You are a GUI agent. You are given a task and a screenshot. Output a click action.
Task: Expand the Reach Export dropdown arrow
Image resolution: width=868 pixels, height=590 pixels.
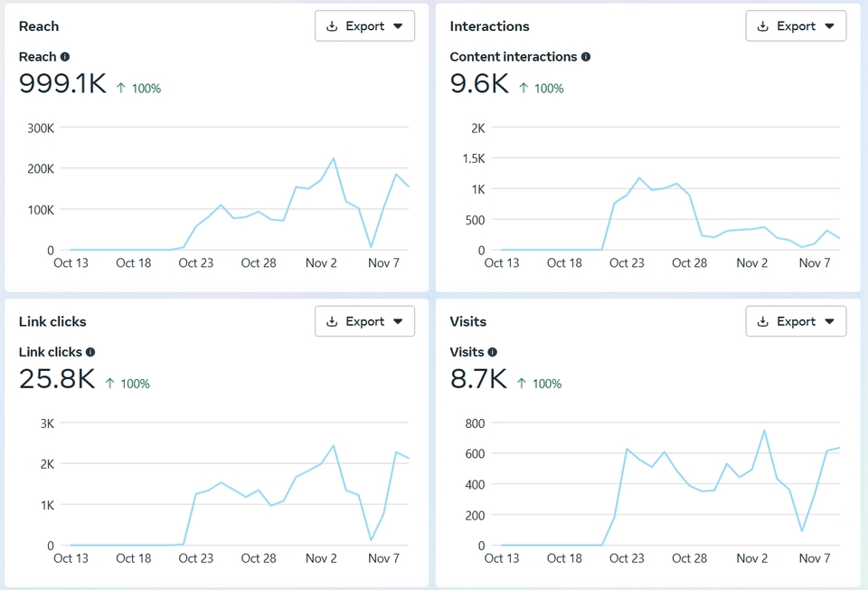point(398,26)
